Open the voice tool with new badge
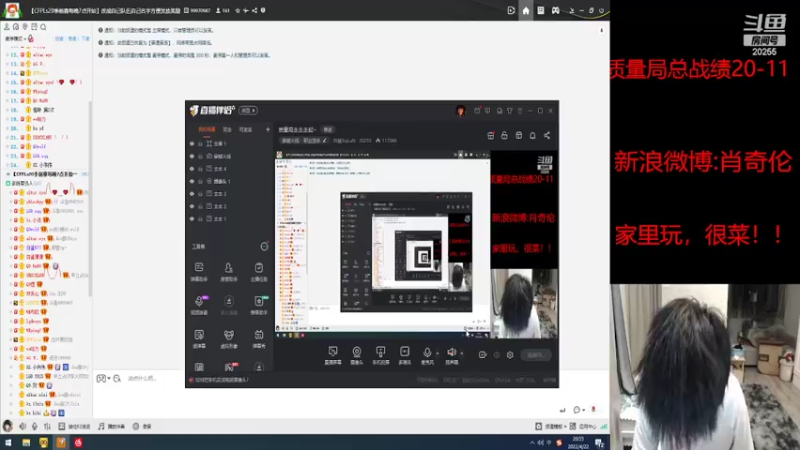This screenshot has width=800, height=450. [x=199, y=305]
